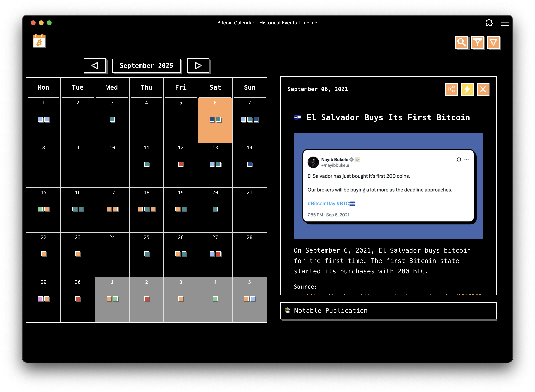Click the teal marker on September 25
535x392 pixels.
click(x=147, y=254)
